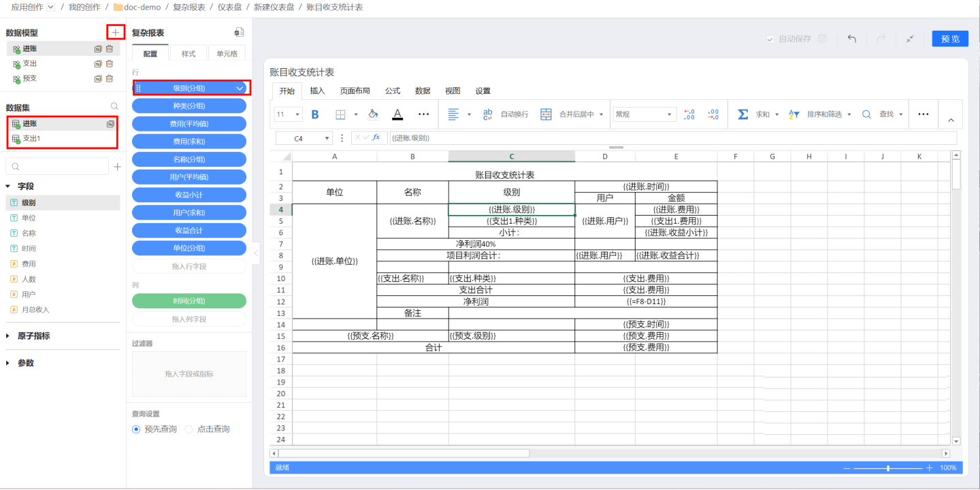Click the search icon beside 数据集
980x490 pixels.
[114, 107]
